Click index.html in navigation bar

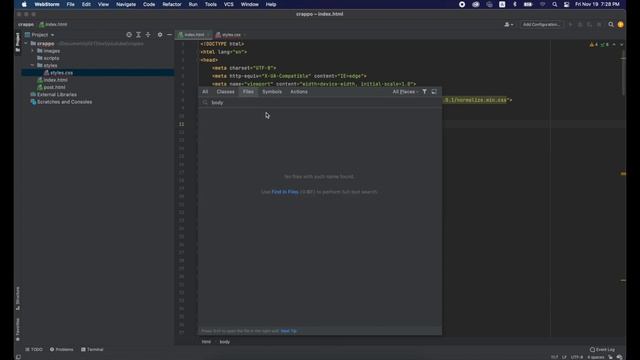[x=53, y=24]
